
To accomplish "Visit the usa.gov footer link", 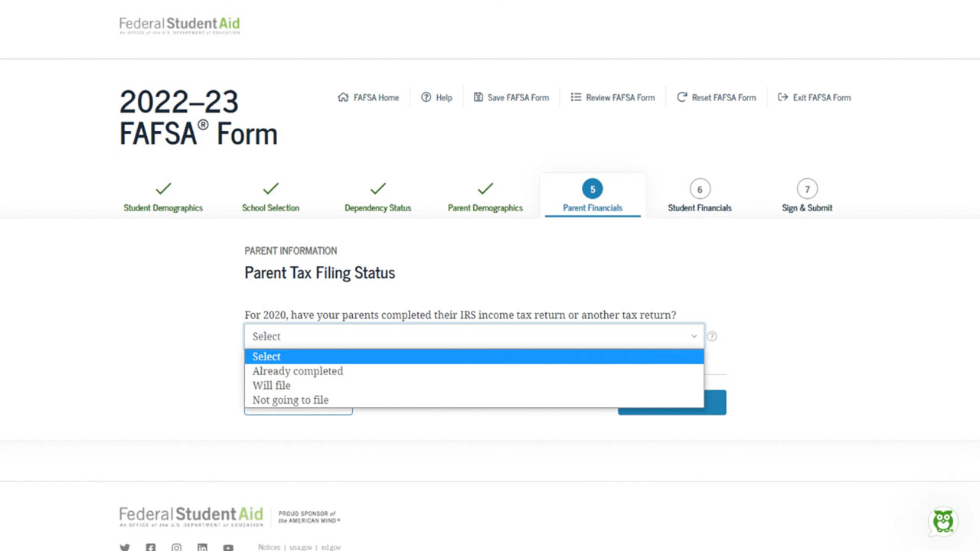I will (300, 547).
